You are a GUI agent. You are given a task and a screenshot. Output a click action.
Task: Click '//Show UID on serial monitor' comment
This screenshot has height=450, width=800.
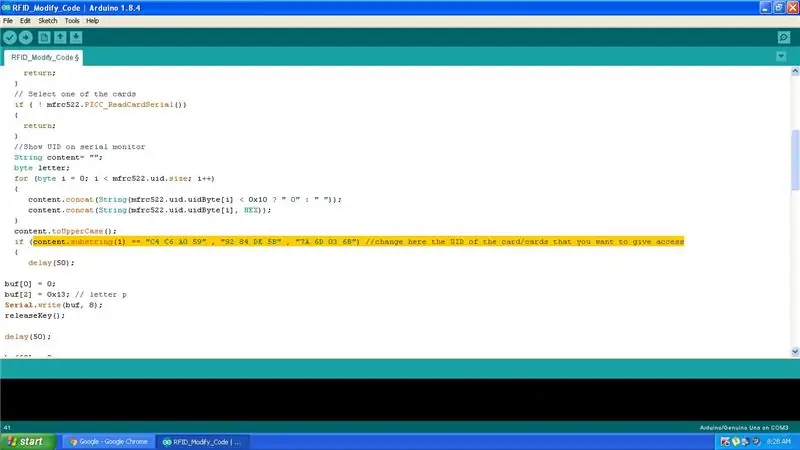coord(80,147)
